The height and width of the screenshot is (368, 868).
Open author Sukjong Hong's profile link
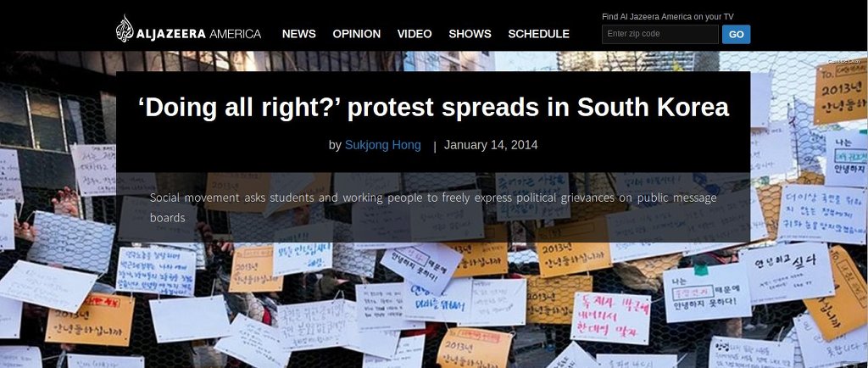382,145
